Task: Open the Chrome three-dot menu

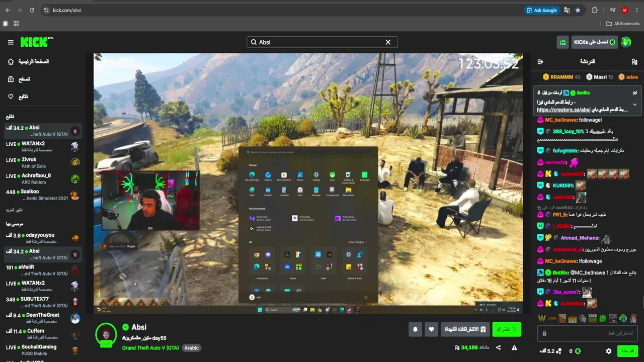Action: tap(636, 10)
